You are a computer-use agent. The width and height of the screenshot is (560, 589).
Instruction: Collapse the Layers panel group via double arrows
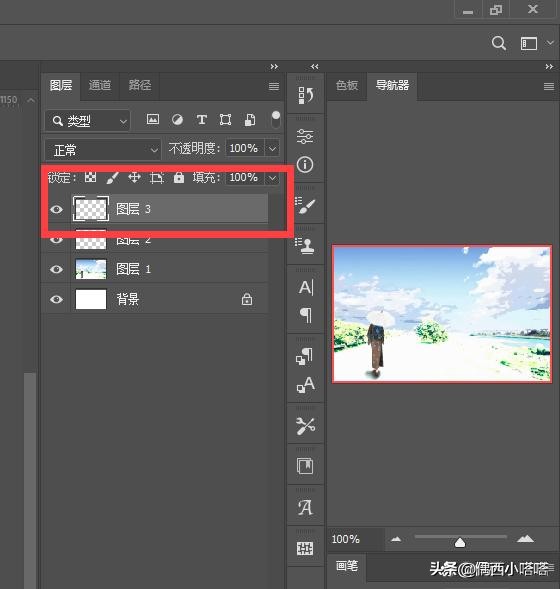click(274, 66)
